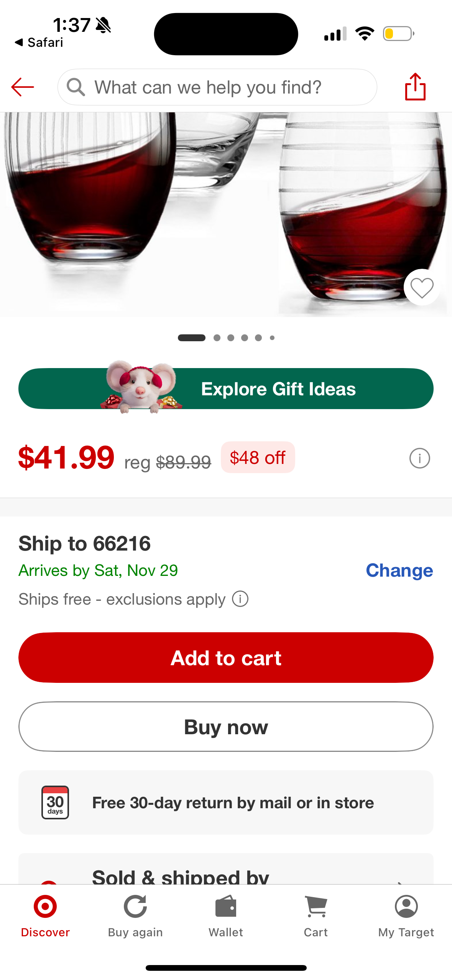Open price details info icon
The height and width of the screenshot is (980, 452).
coord(419,458)
